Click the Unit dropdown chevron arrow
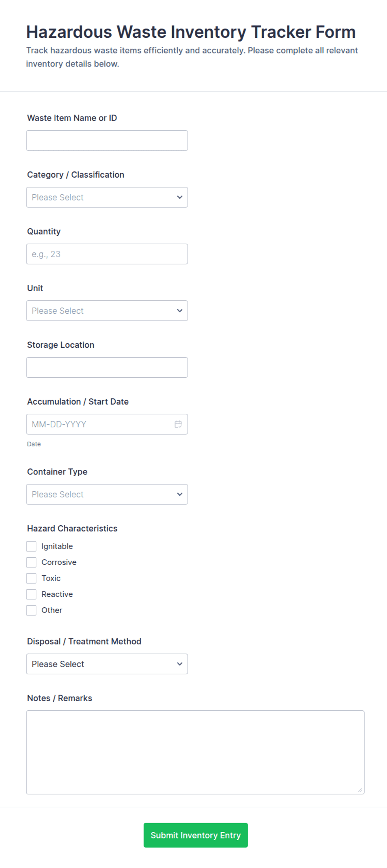The height and width of the screenshot is (868, 387). tap(180, 311)
